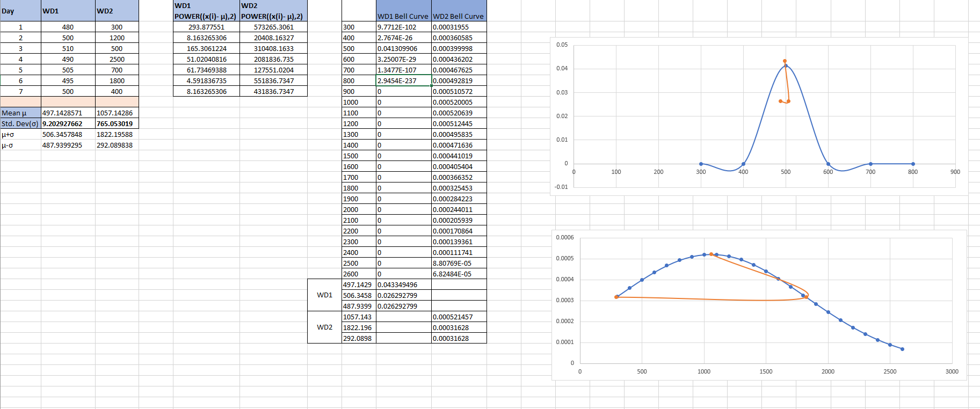Select the cell containing 2.9454E-237
Image resolution: width=980 pixels, height=409 pixels.
pyautogui.click(x=403, y=81)
